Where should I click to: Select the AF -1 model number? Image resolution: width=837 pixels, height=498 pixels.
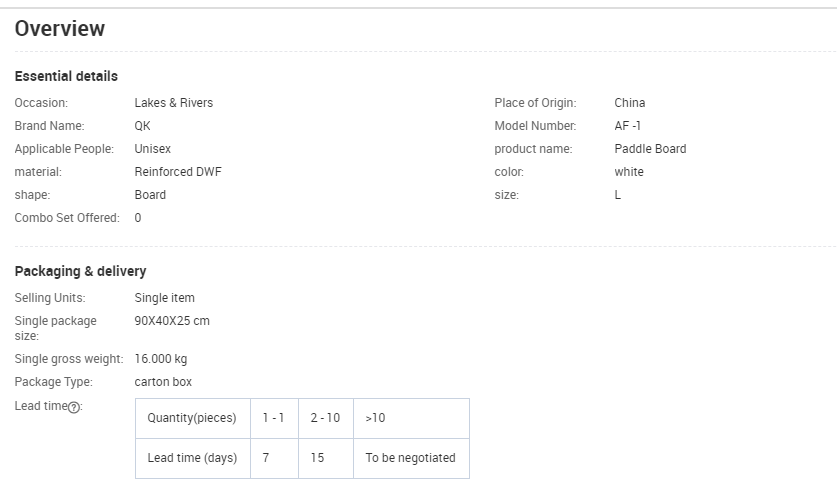(628, 126)
